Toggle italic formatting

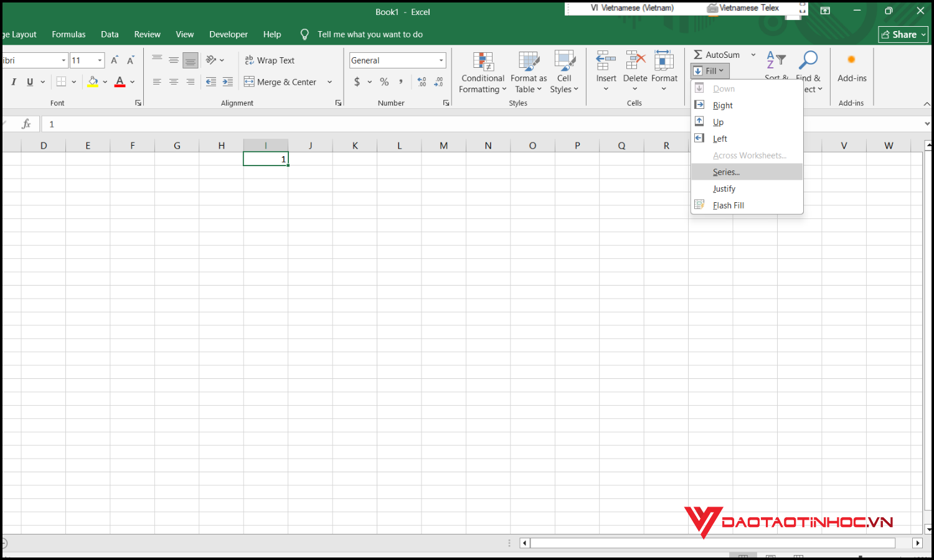click(x=13, y=82)
